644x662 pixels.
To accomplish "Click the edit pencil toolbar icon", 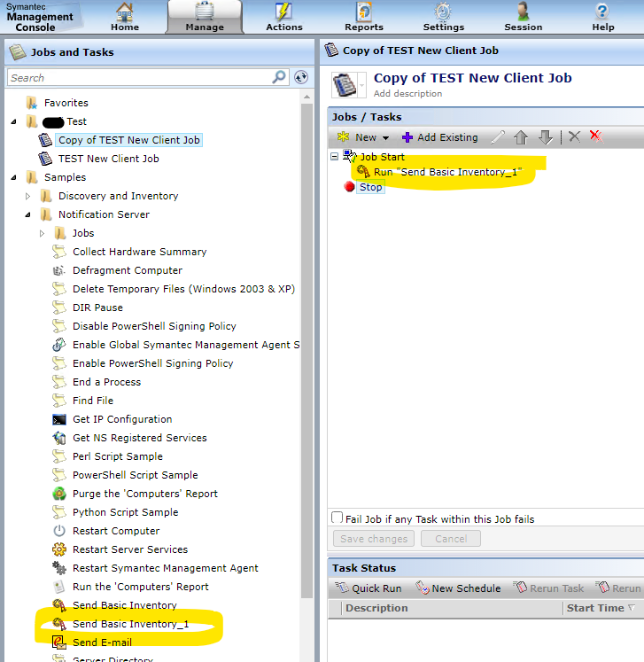I will 498,137.
